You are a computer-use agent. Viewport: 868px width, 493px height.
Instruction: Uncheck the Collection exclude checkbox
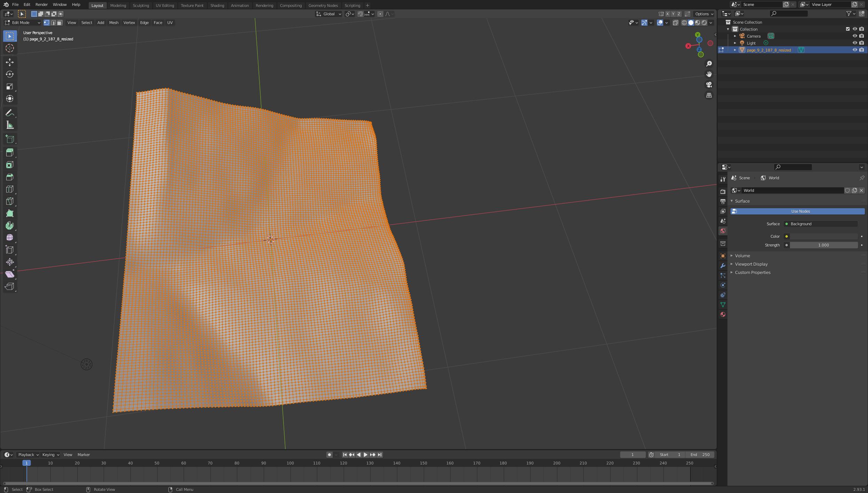coord(847,29)
